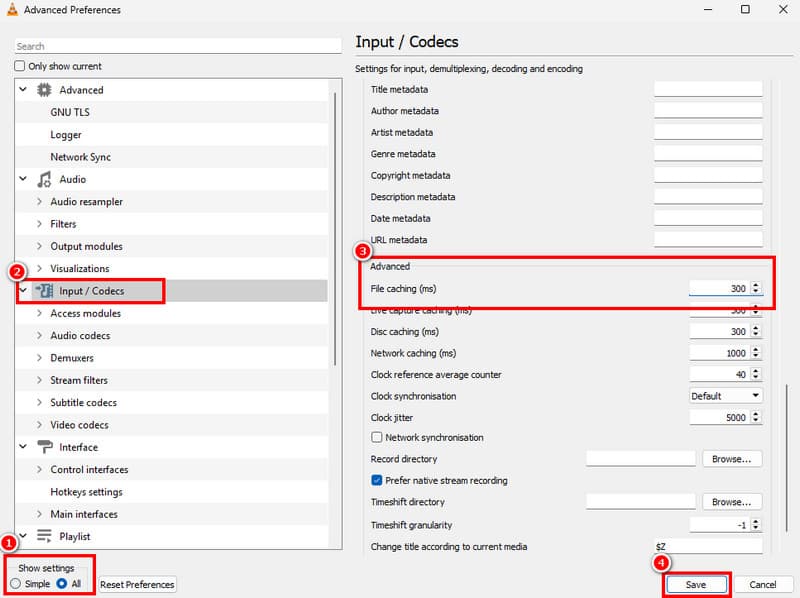The width and height of the screenshot is (800, 598).
Task: Click the Audio note icon in the tree
Action: pyautogui.click(x=42, y=179)
